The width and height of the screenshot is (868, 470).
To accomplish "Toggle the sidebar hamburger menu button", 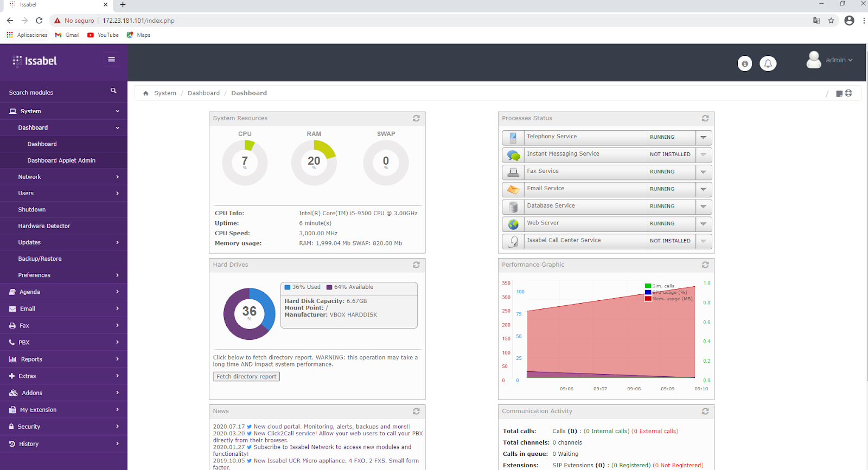I will point(111,60).
